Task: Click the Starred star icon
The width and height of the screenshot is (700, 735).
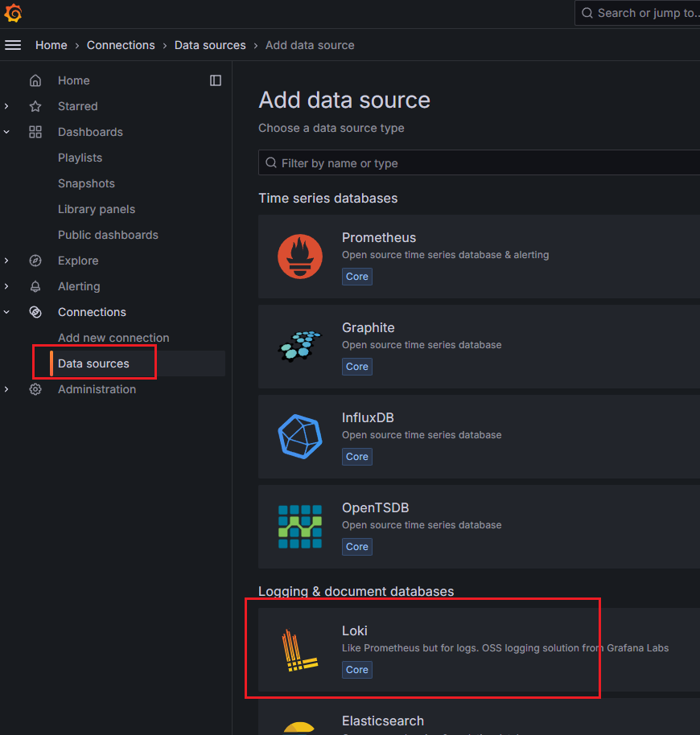Action: [x=35, y=106]
